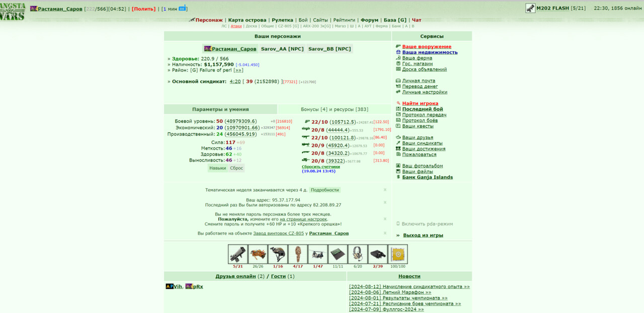Open 'Начисление синдикатного опыта' news item
Screen dimensions: 644x313
(x=410, y=287)
